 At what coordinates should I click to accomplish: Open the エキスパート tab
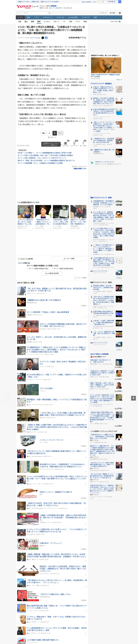click(48, 17)
